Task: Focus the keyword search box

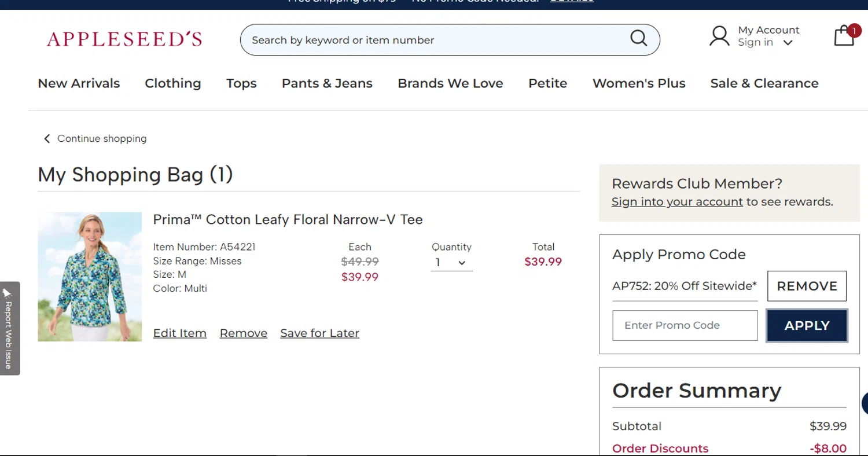Action: [434, 40]
